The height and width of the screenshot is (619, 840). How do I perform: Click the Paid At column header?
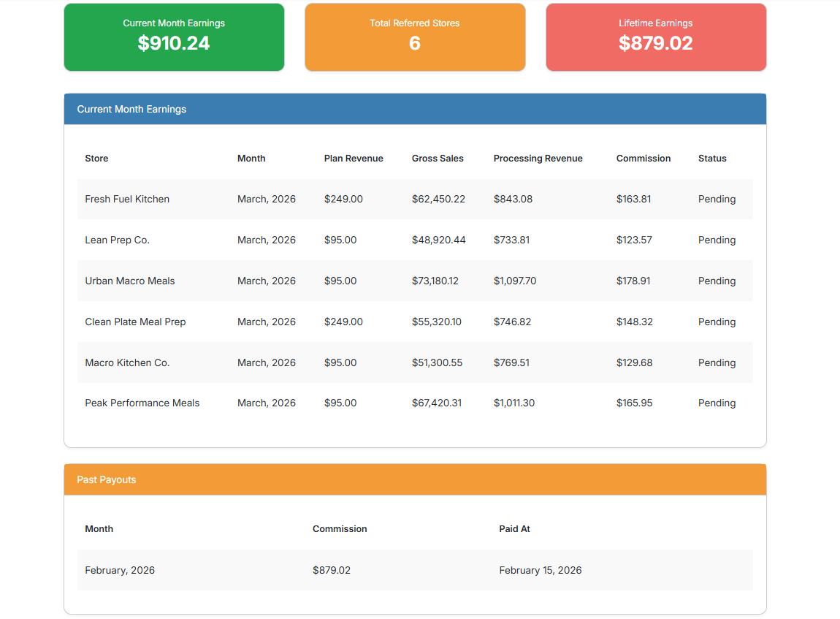pyautogui.click(x=514, y=529)
